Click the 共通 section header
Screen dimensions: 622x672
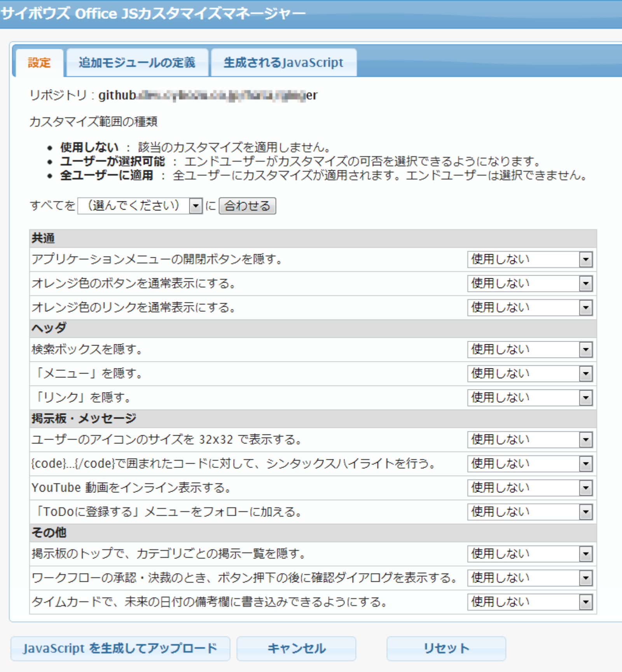(313, 238)
